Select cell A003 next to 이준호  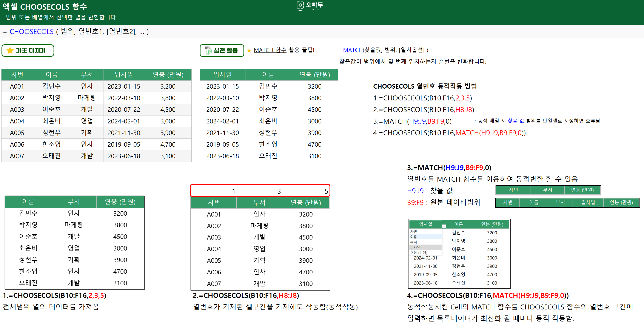coord(17,109)
